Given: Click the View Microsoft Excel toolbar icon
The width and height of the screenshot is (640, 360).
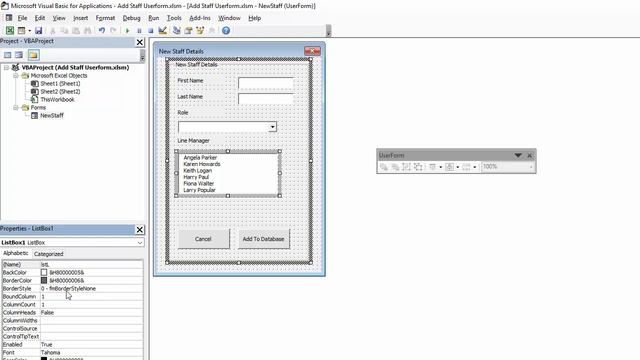Looking at the screenshot, I should tap(10, 31).
